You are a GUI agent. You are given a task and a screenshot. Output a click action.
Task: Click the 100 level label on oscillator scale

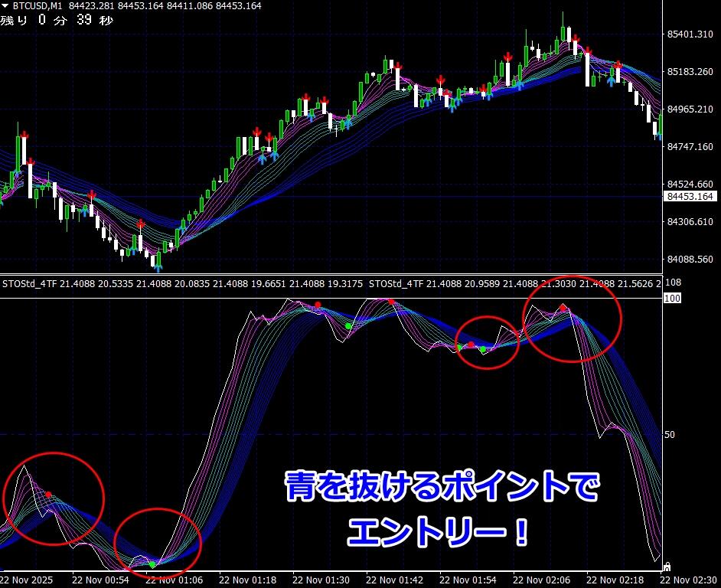(673, 298)
